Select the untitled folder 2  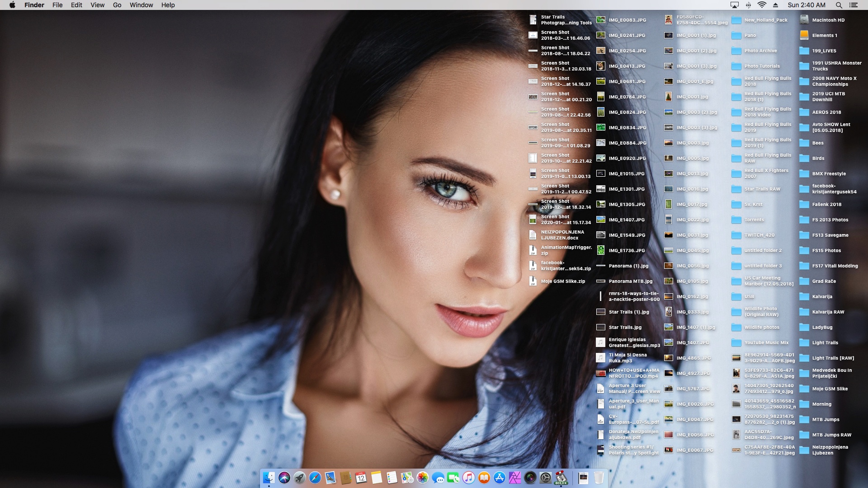click(757, 250)
